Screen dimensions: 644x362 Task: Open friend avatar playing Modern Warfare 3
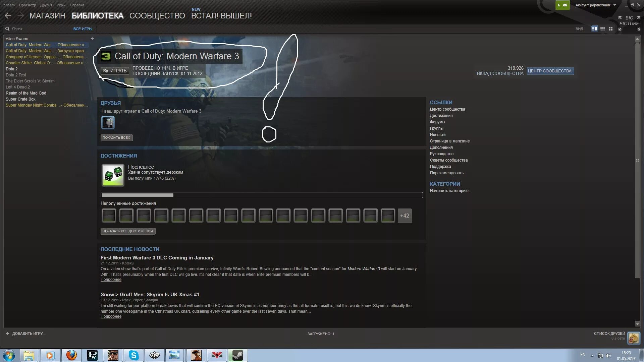(x=108, y=123)
